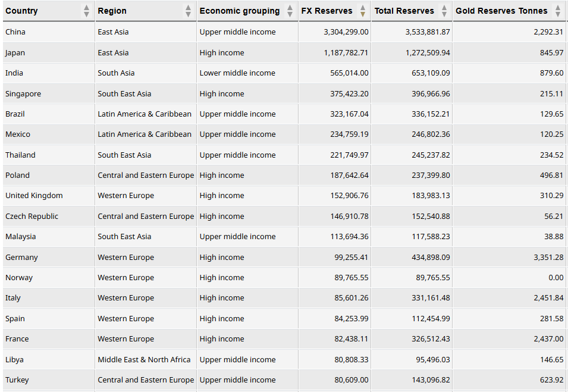
Task: Click Turkey's Total Reserves value 143,096.82
Action: (431, 380)
